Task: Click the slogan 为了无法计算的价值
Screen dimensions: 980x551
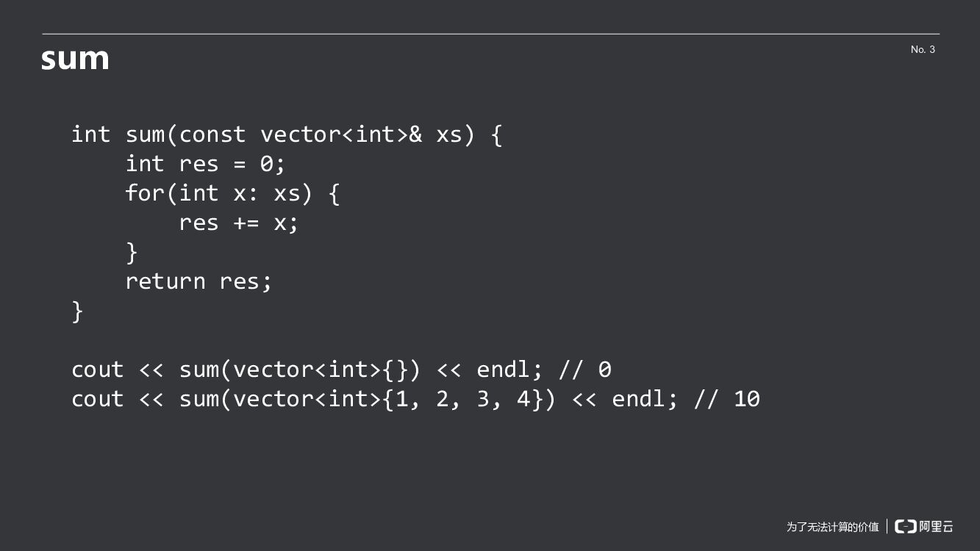Action: (832, 527)
